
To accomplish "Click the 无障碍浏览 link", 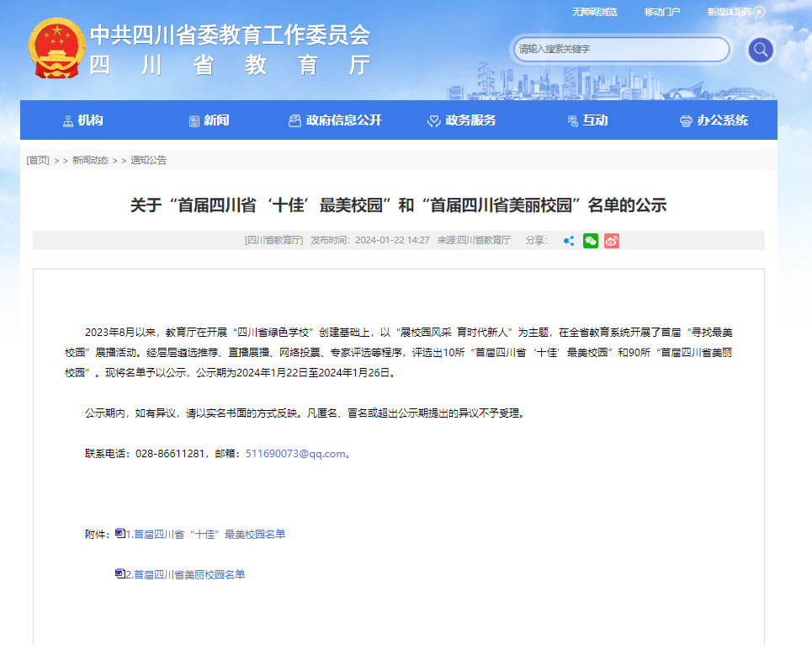I will click(595, 12).
